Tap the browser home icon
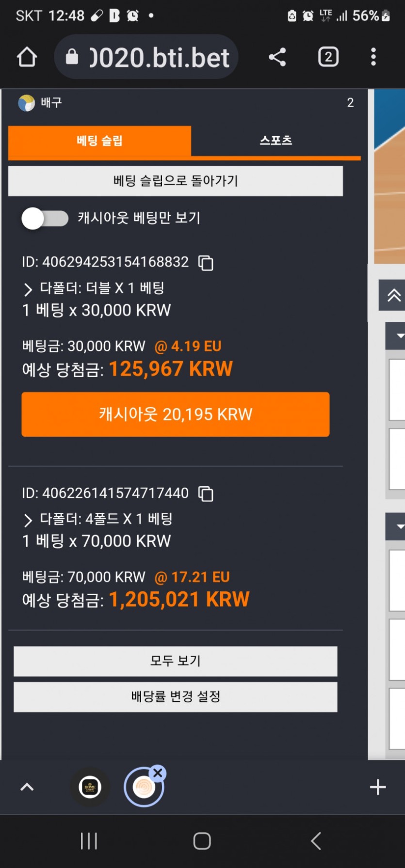405x868 pixels. tap(27, 57)
